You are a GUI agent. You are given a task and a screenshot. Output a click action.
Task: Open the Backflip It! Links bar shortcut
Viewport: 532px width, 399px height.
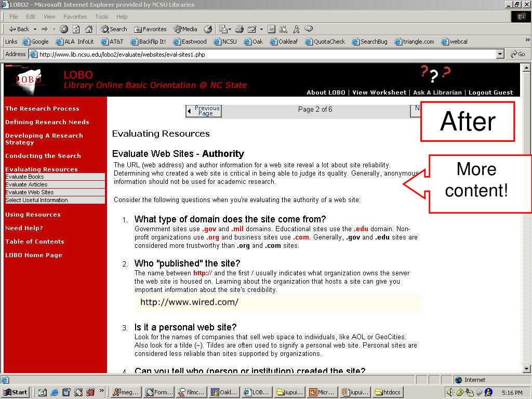(x=148, y=42)
